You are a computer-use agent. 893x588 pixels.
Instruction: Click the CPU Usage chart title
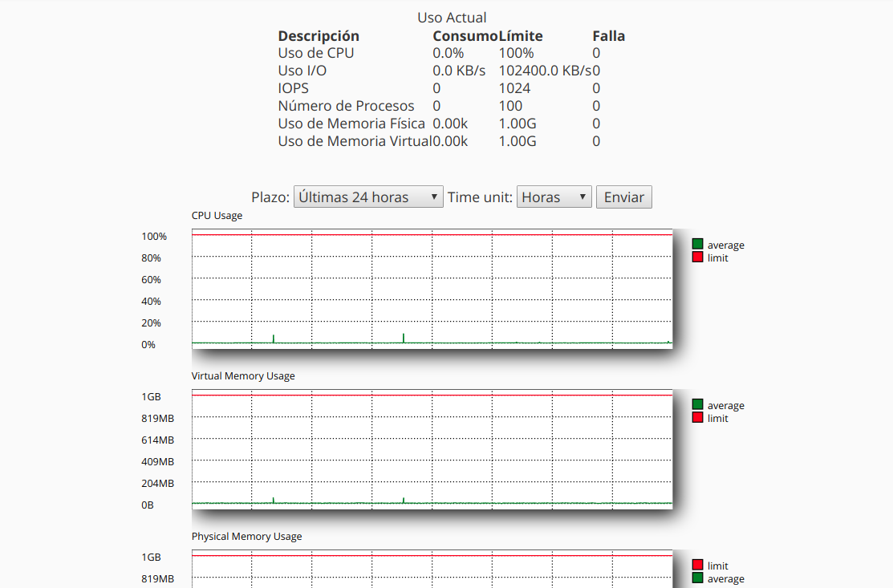[x=217, y=216]
